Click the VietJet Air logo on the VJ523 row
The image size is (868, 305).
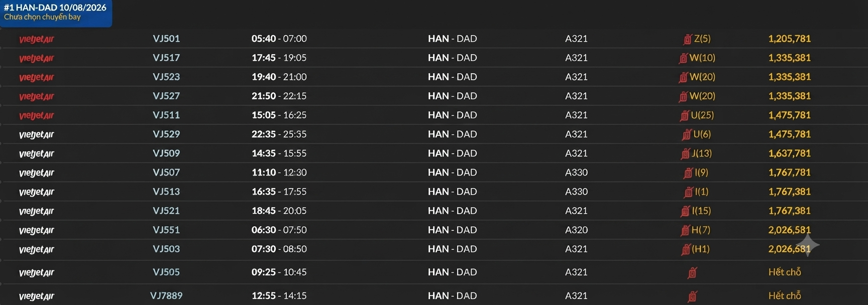coord(36,77)
